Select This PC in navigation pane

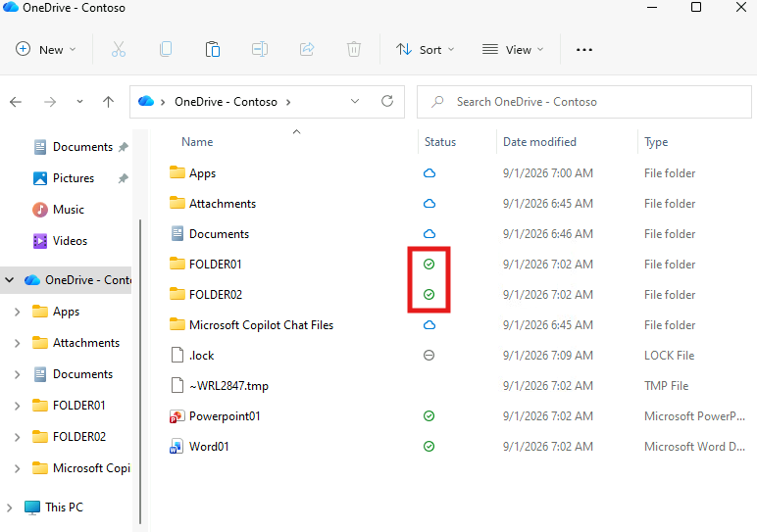coord(64,508)
